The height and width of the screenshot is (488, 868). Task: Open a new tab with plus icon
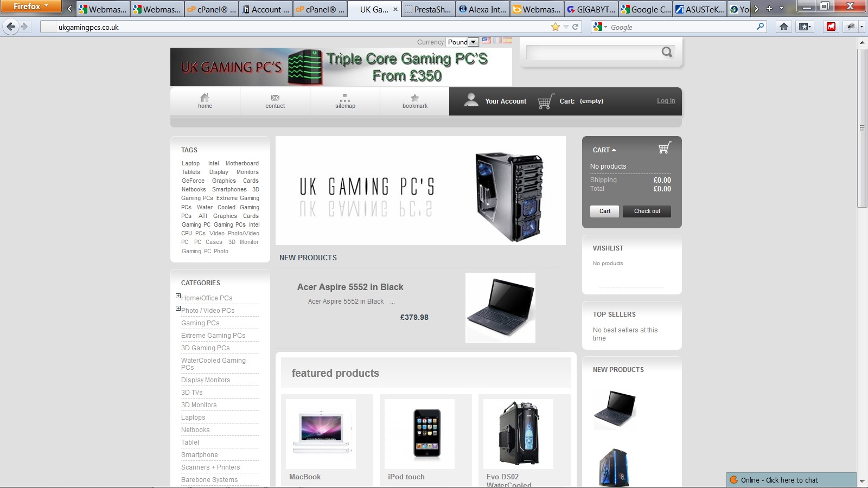tap(769, 9)
